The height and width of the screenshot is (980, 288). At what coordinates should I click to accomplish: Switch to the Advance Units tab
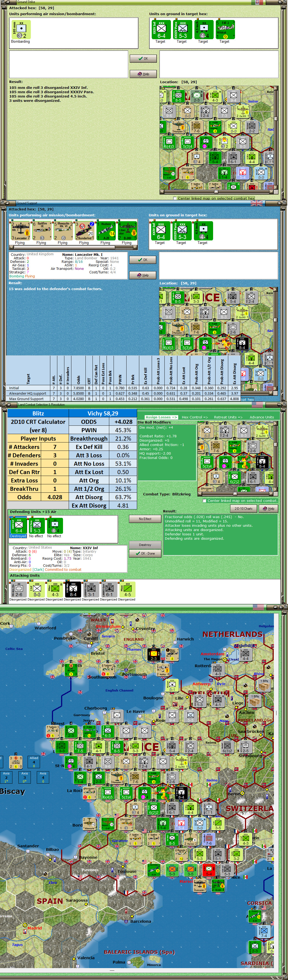[x=262, y=417]
